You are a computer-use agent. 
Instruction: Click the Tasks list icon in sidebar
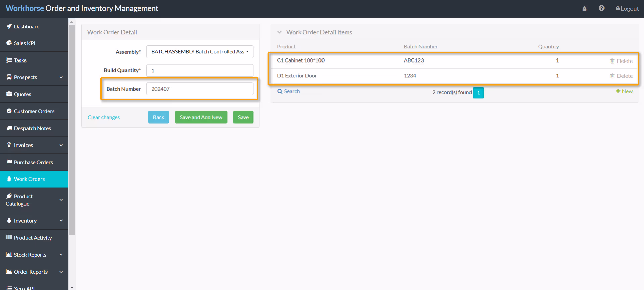(x=9, y=60)
